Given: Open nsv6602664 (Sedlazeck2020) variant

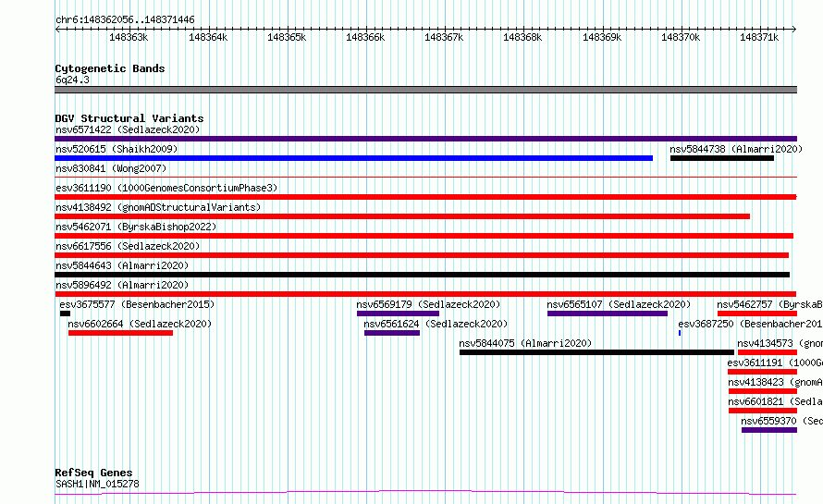Looking at the screenshot, I should [x=140, y=324].
